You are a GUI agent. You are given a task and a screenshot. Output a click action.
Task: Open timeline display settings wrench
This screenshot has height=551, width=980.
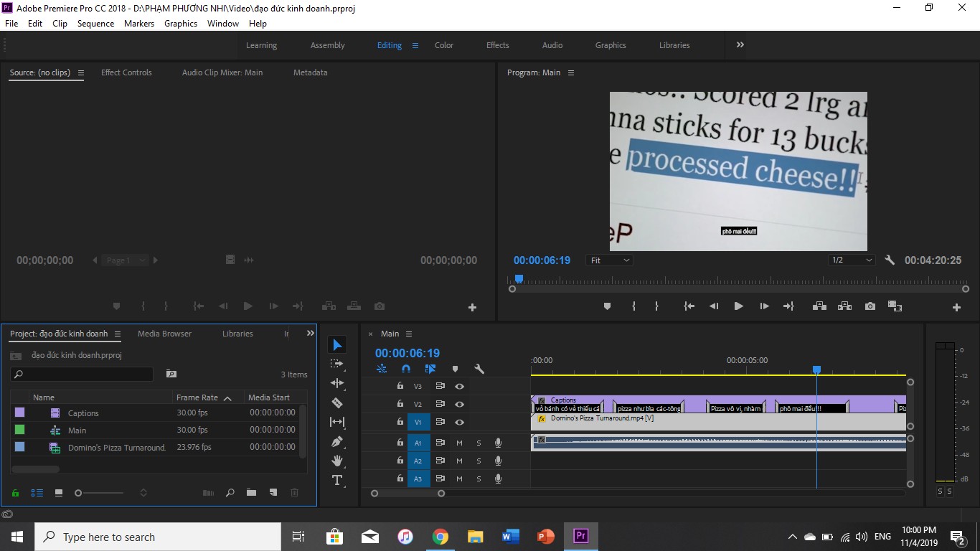click(x=479, y=369)
